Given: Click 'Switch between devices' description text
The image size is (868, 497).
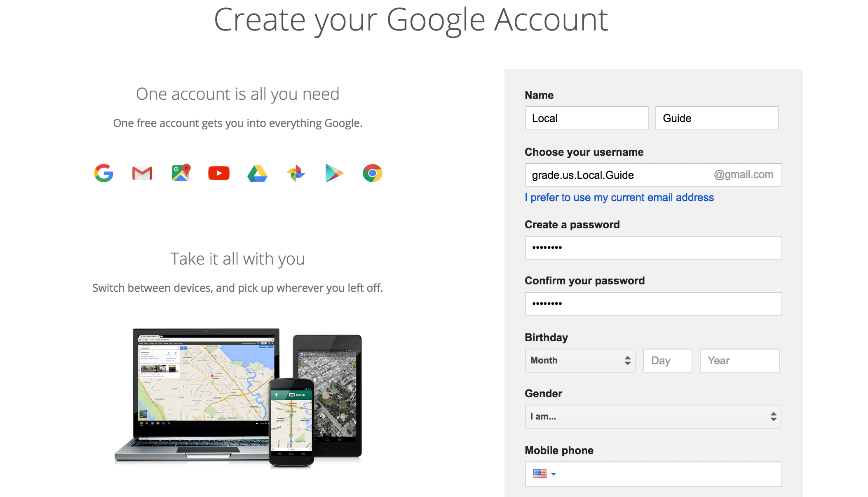Looking at the screenshot, I should click(x=238, y=288).
